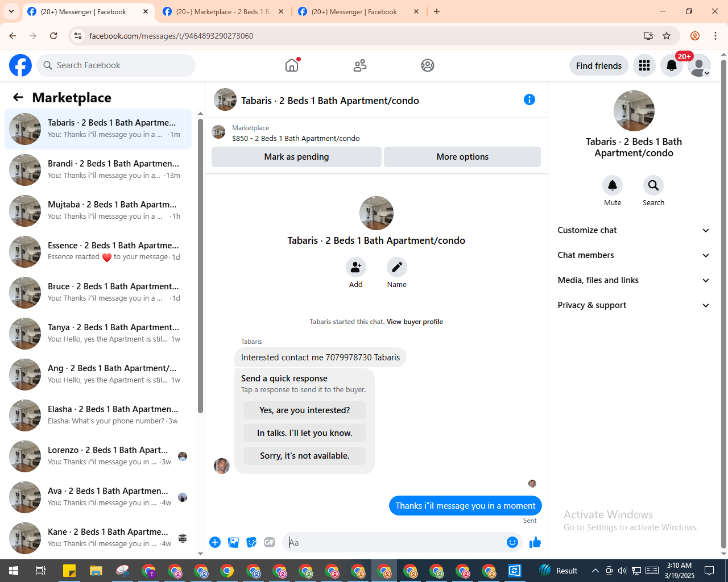The height and width of the screenshot is (582, 728).
Task: Open the Home feed icon
Action: coord(292,65)
